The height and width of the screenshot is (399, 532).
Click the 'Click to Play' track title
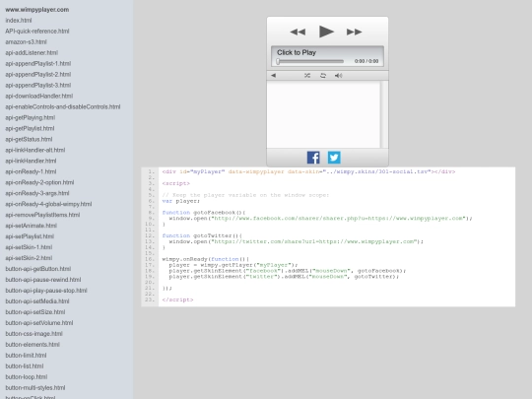(297, 52)
